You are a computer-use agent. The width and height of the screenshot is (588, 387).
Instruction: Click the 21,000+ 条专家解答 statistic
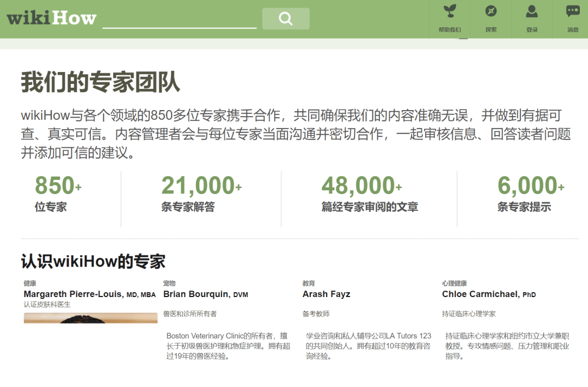tap(201, 194)
